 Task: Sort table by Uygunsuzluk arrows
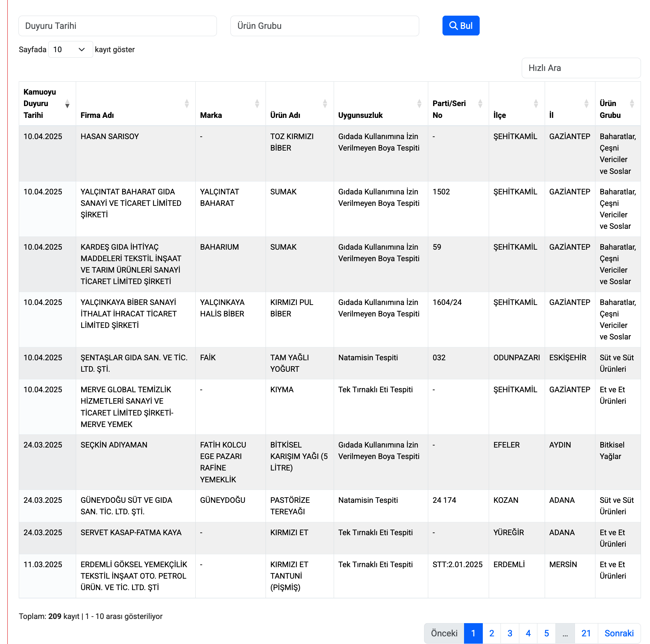point(419,104)
